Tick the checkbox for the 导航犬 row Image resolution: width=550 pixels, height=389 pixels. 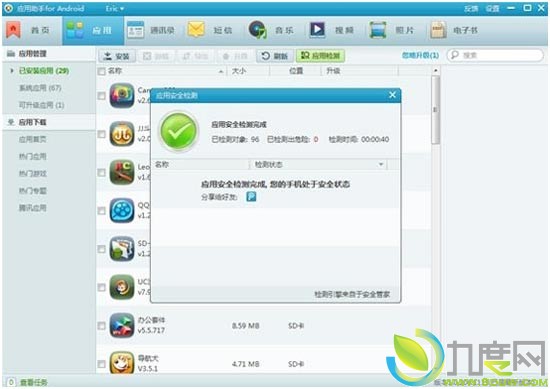(101, 364)
